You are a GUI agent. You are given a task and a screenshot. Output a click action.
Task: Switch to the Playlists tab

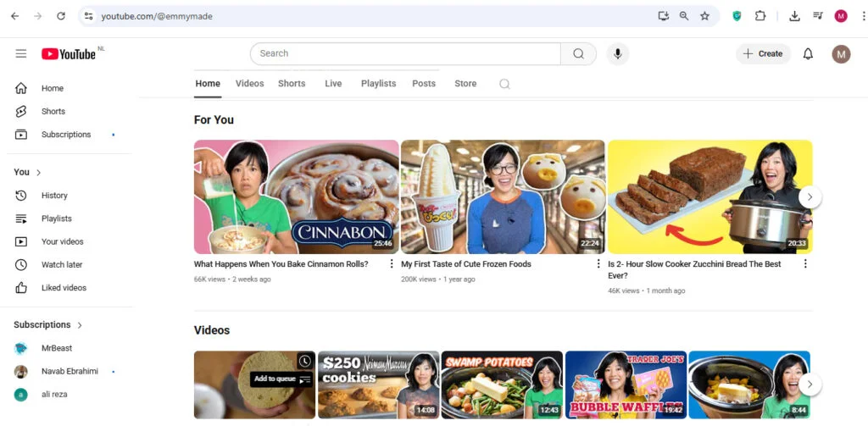tap(378, 84)
